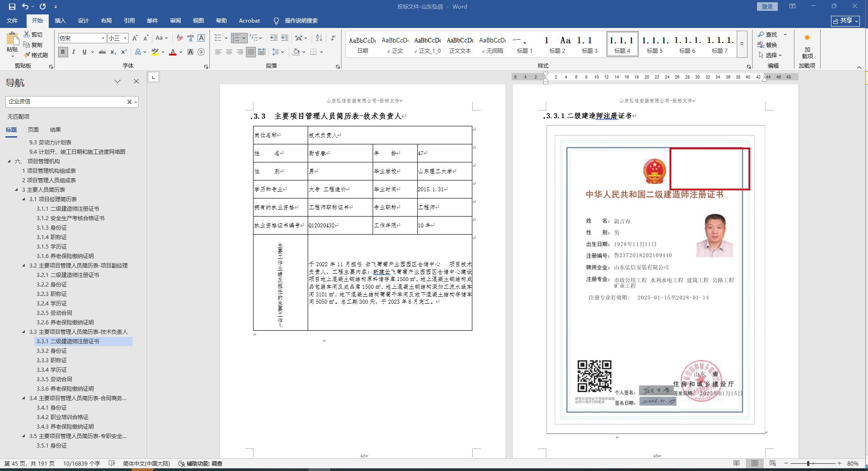Screen dimensions: 868x471
Task: Open the 文件 (File) tab
Action: coord(12,21)
